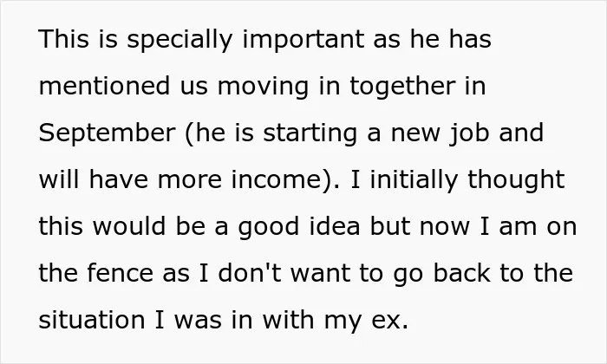This screenshot has width=607, height=364.
Task: Click the word "thought" in the paragraph
Action: point(516,180)
